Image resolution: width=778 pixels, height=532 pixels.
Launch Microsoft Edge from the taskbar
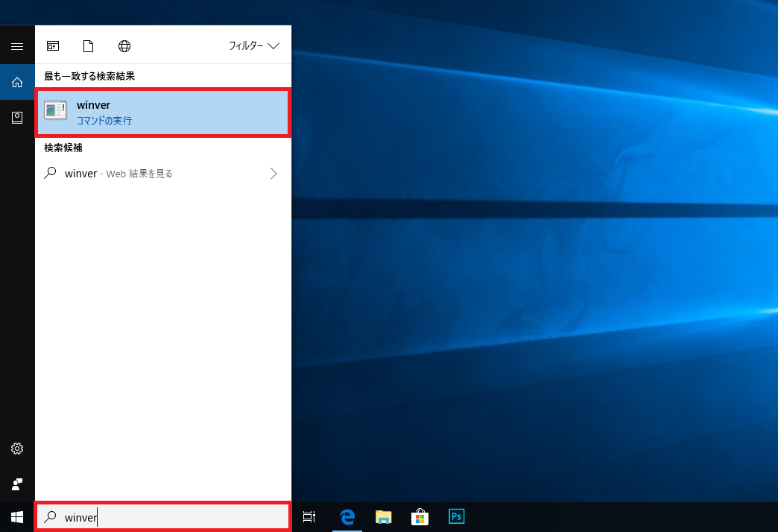click(x=347, y=517)
